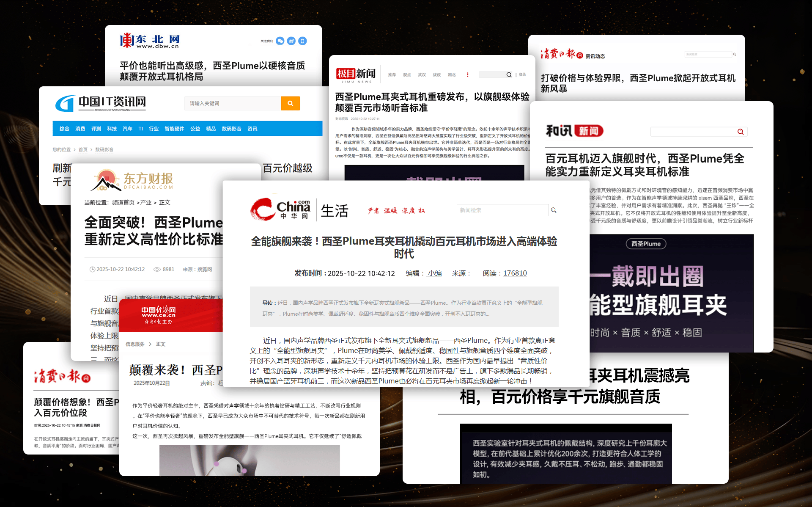This screenshot has height=507, width=812.
Task: Click the search icon on 消费日报 资讯动态
Action: [x=735, y=54]
